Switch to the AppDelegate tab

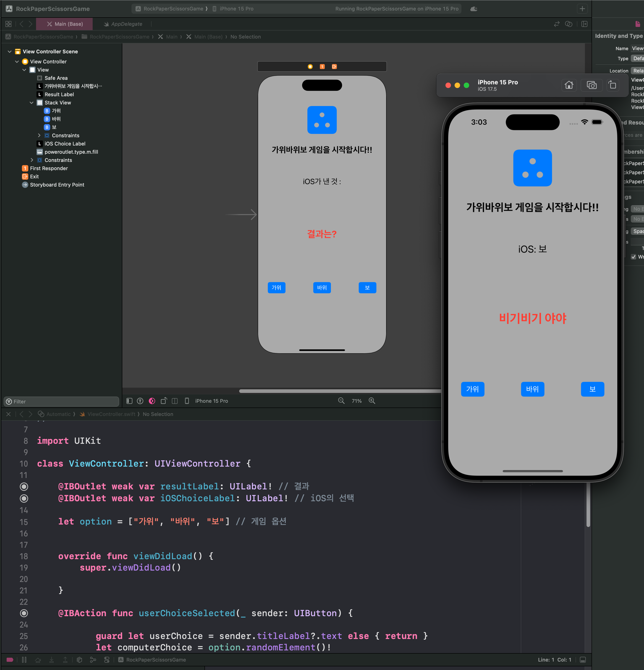point(123,24)
